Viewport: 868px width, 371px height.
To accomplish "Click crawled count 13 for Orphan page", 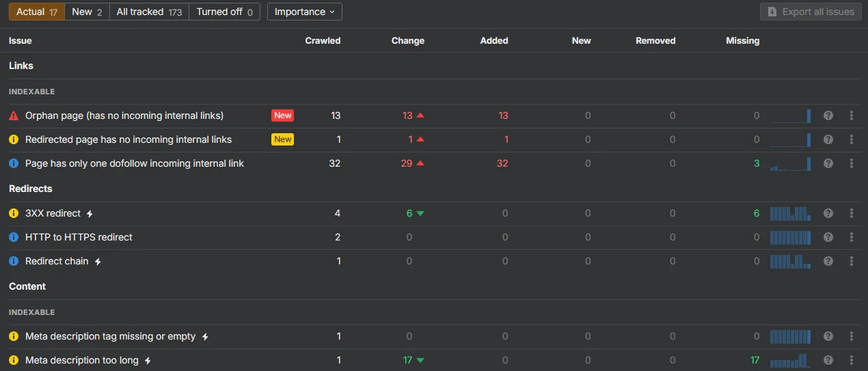I will [335, 115].
